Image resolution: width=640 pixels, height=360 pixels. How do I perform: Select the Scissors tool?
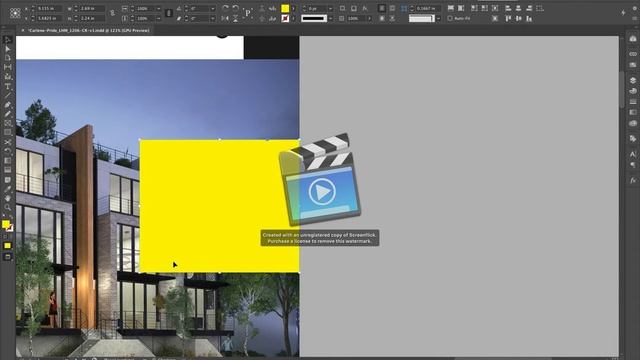pyautogui.click(x=7, y=142)
